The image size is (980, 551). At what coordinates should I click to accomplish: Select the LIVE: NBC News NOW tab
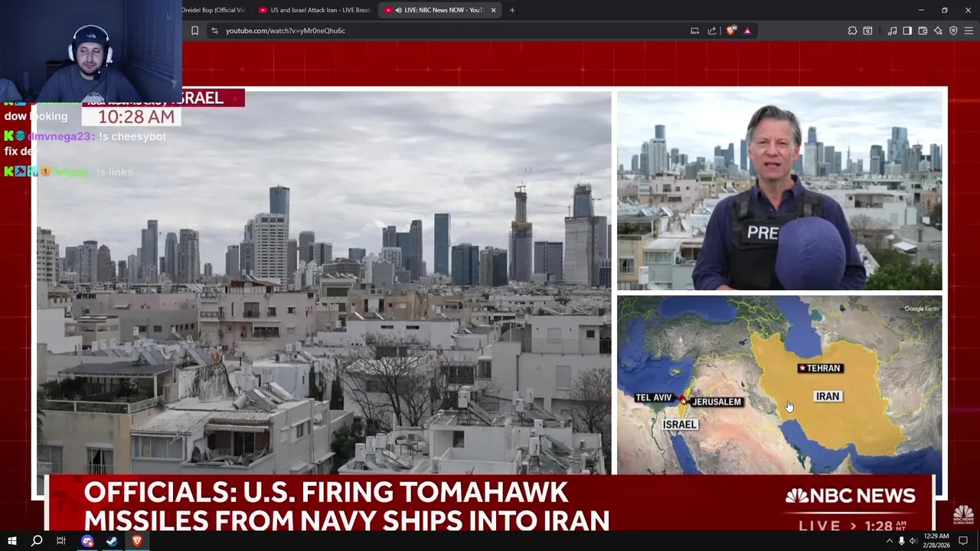coord(440,10)
